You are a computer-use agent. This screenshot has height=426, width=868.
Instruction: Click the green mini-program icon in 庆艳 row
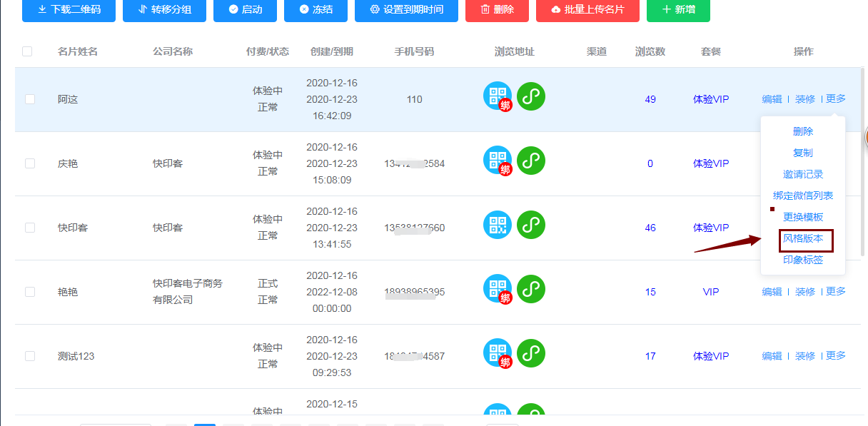pos(530,161)
